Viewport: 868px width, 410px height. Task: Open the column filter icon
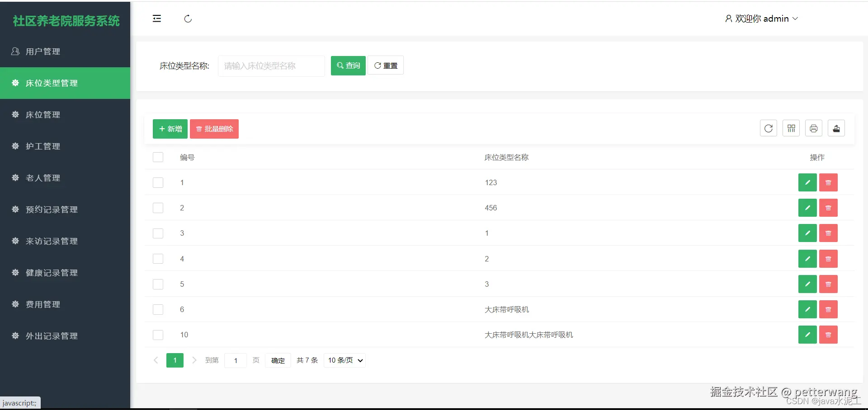(791, 128)
